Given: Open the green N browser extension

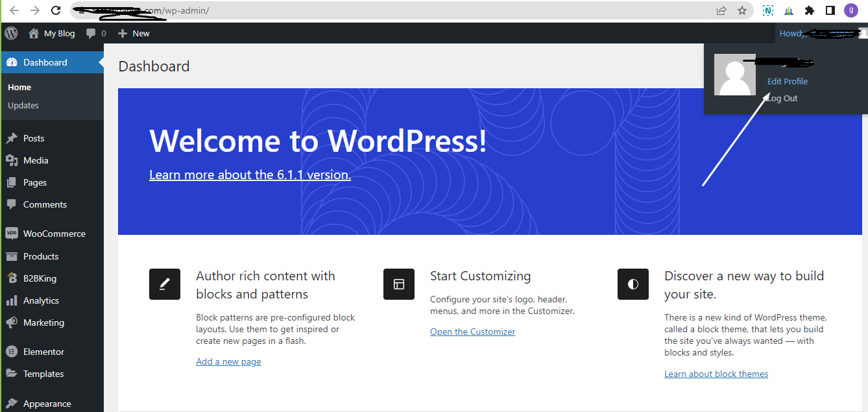Looking at the screenshot, I should [768, 10].
